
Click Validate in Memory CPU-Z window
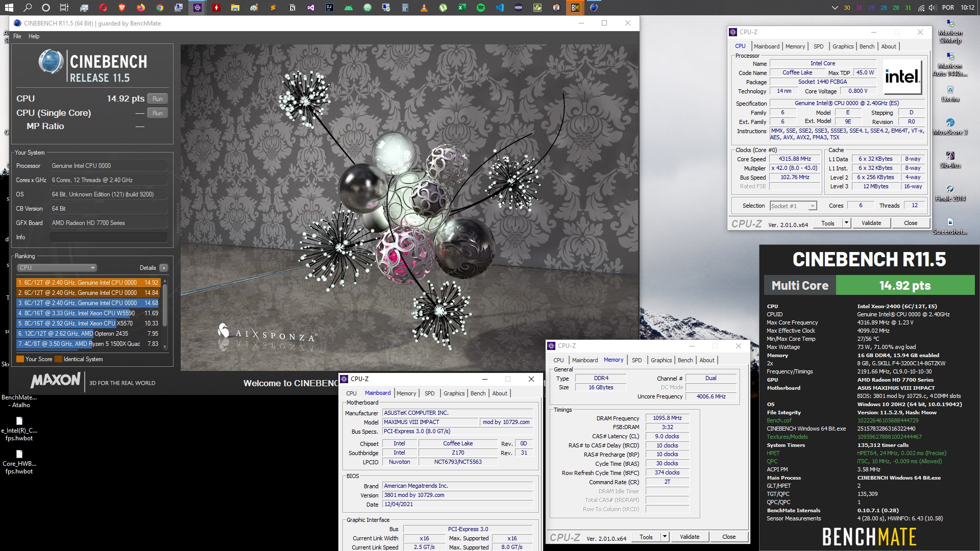tap(690, 537)
